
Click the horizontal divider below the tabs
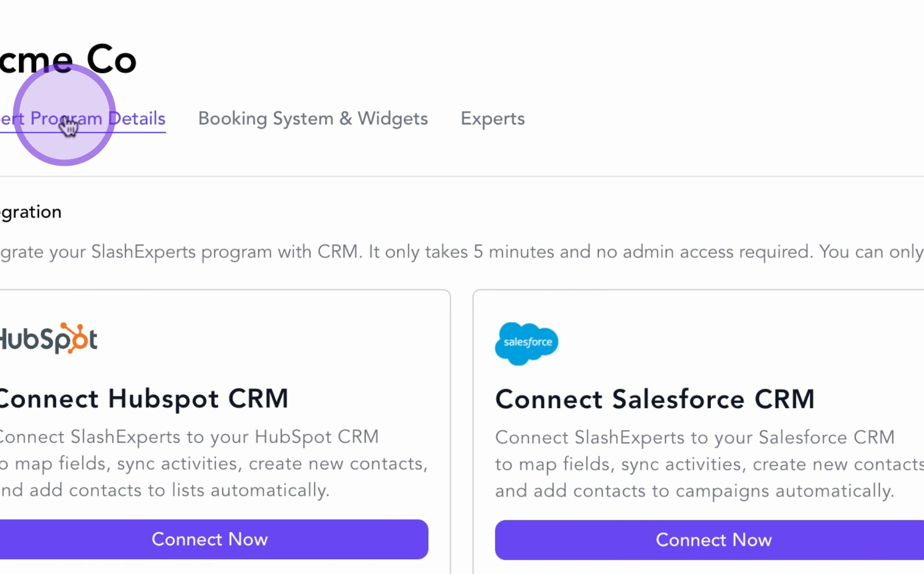(x=462, y=176)
